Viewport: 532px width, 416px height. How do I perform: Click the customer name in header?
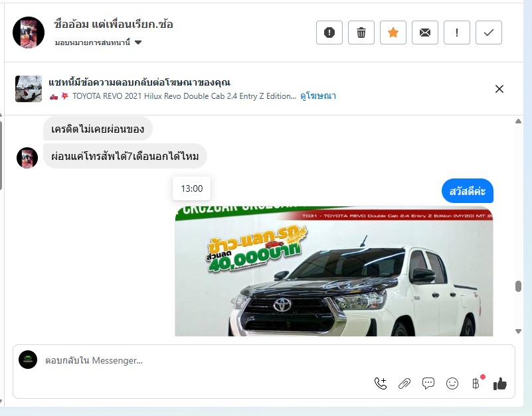pos(114,25)
